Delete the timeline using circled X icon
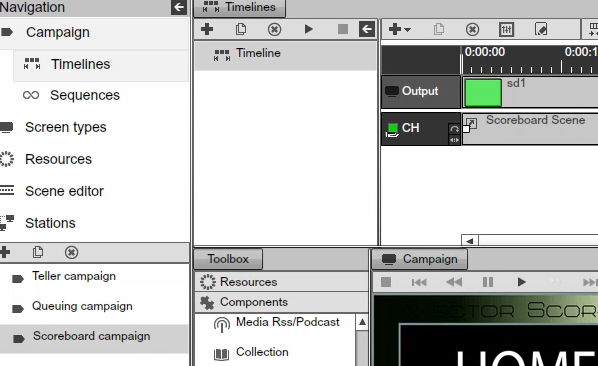Image resolution: width=598 pixels, height=366 pixels. (275, 29)
